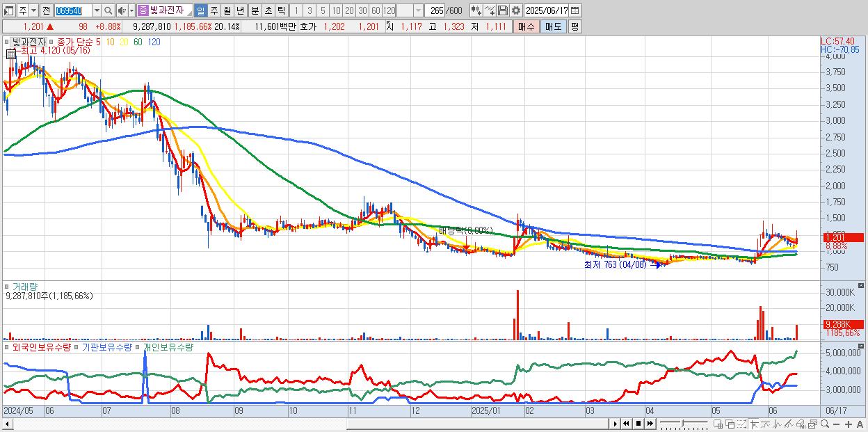
Task: Click the 3D volume box icon in bottom toolbar
Action: pos(801,424)
